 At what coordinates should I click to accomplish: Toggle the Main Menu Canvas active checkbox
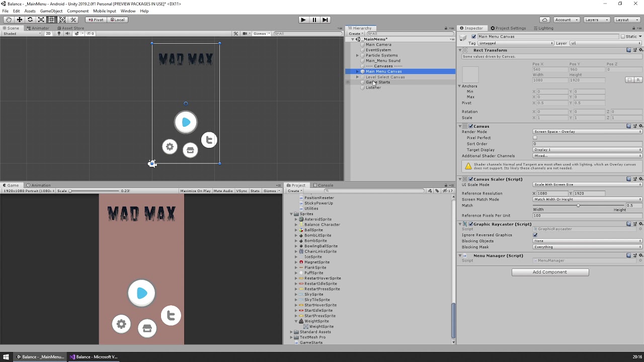(x=473, y=37)
